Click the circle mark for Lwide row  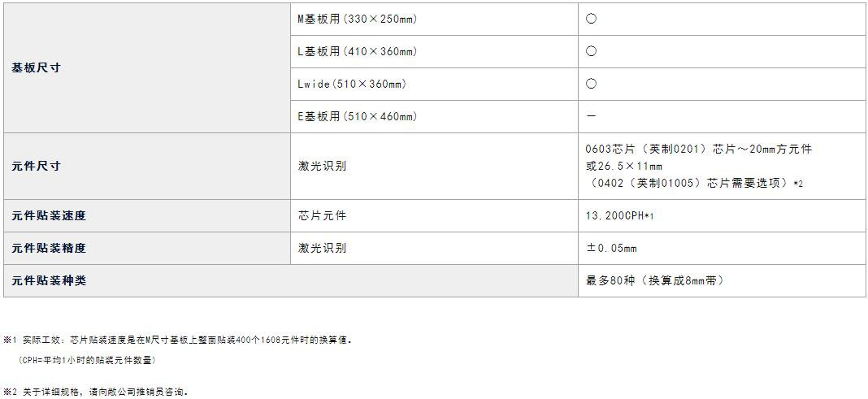(591, 84)
